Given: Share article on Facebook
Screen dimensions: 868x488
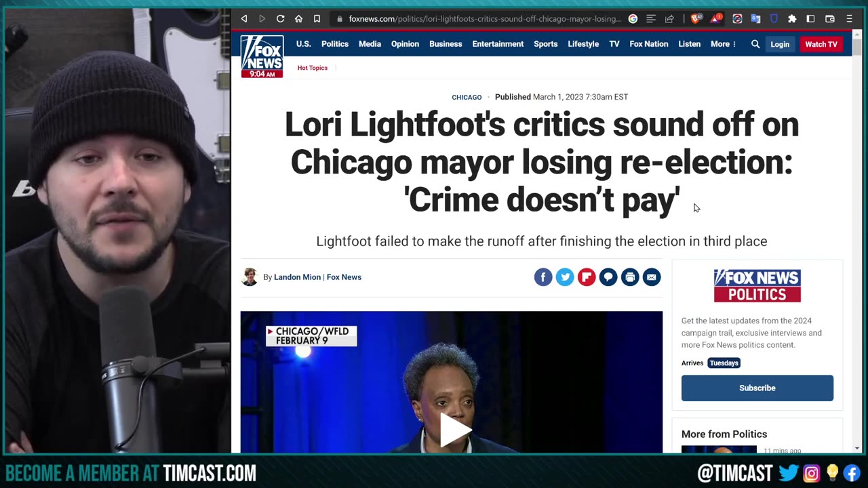Looking at the screenshot, I should [x=543, y=277].
